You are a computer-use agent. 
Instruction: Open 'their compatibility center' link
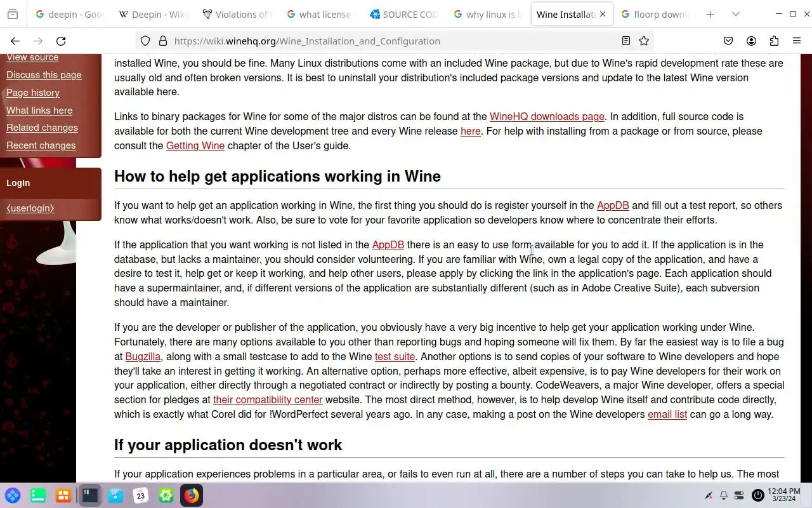pyautogui.click(x=268, y=400)
